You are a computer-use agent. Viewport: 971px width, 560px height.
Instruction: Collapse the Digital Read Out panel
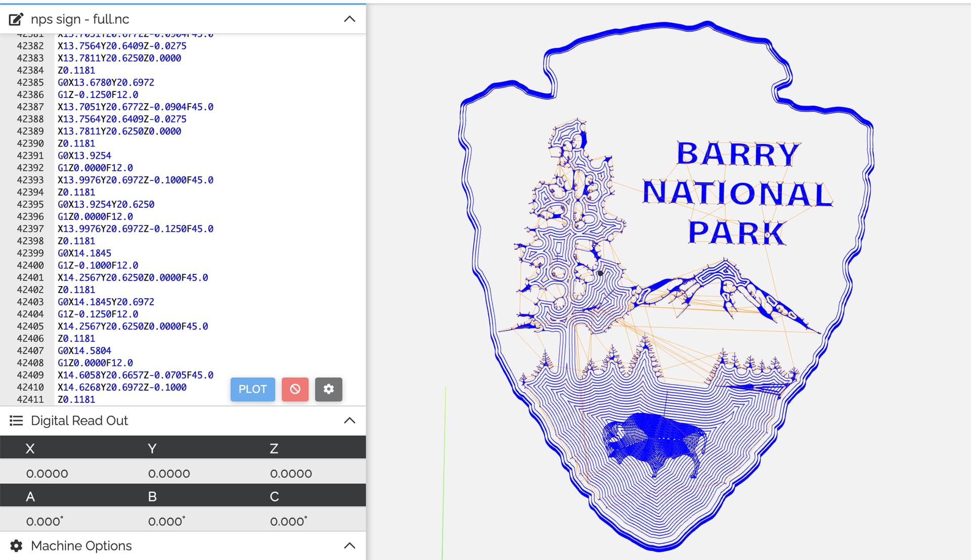pyautogui.click(x=349, y=421)
